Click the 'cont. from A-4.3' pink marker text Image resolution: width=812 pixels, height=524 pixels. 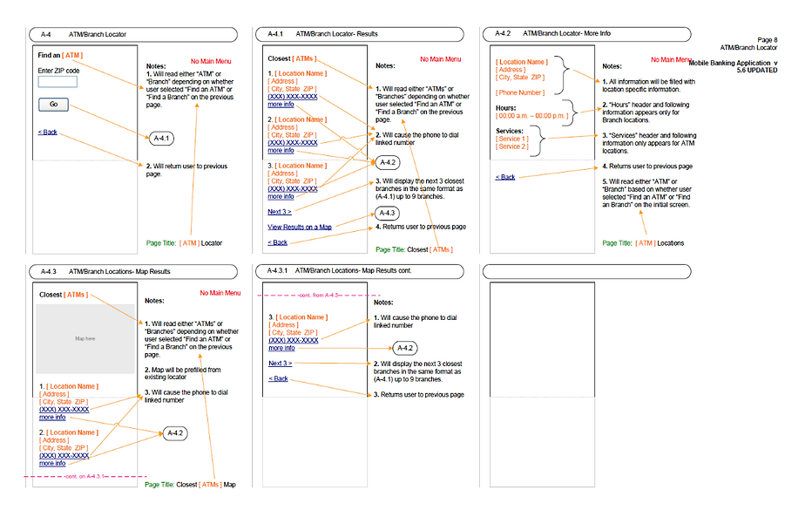click(x=319, y=295)
